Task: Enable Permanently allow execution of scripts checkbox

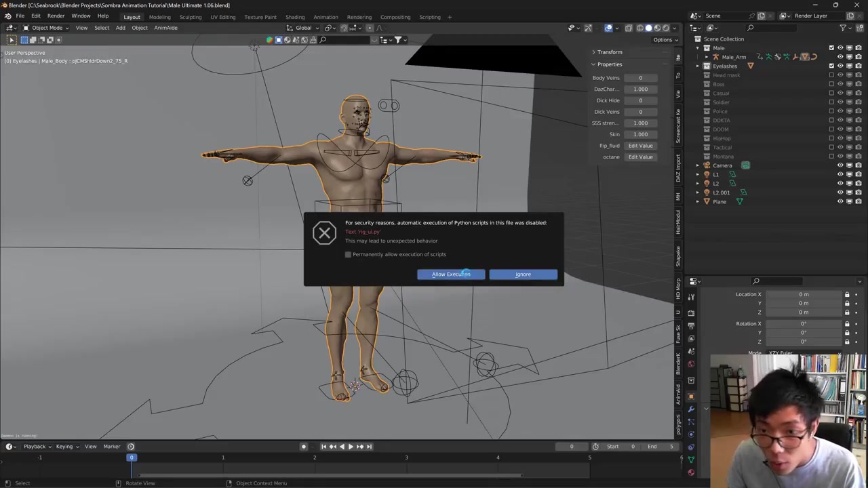Action: coord(348,255)
